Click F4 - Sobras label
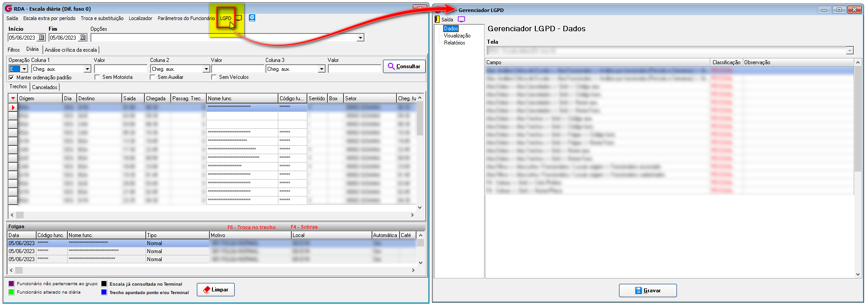 click(x=304, y=227)
